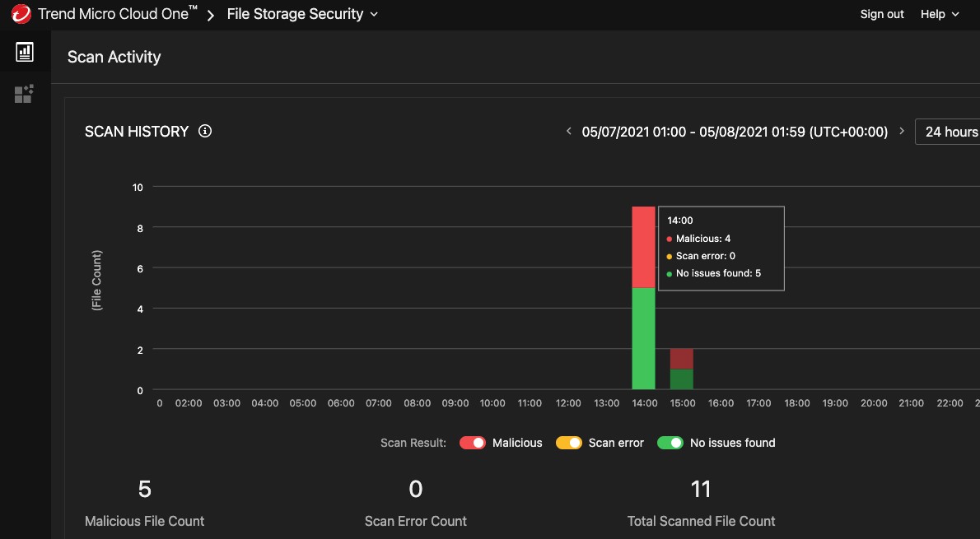Open the Scan Activity dashboard sidebar icon

pos(25,52)
